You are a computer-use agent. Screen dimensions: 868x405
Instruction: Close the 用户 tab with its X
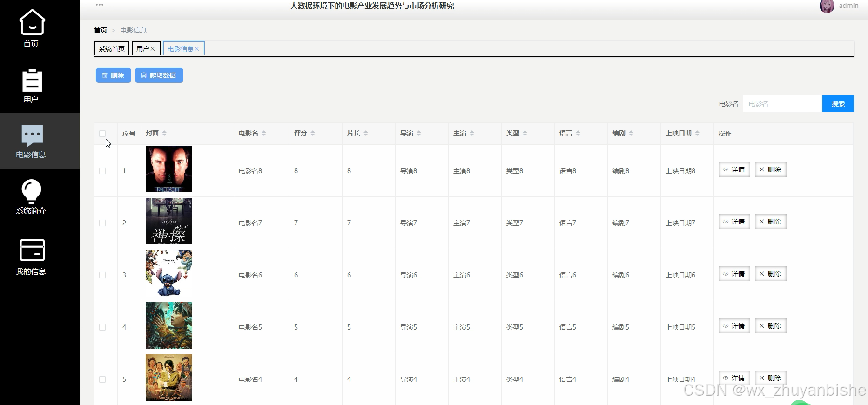pos(153,49)
